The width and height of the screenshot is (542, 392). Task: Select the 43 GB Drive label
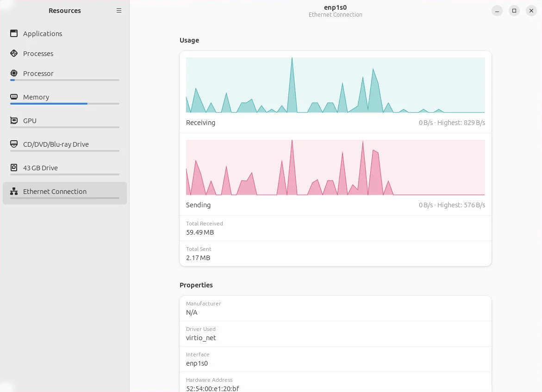[x=40, y=168]
